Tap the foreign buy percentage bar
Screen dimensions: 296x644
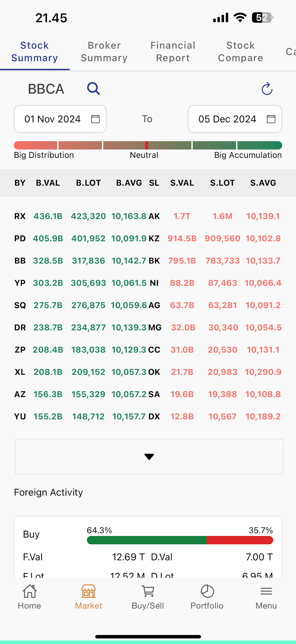tap(180, 540)
